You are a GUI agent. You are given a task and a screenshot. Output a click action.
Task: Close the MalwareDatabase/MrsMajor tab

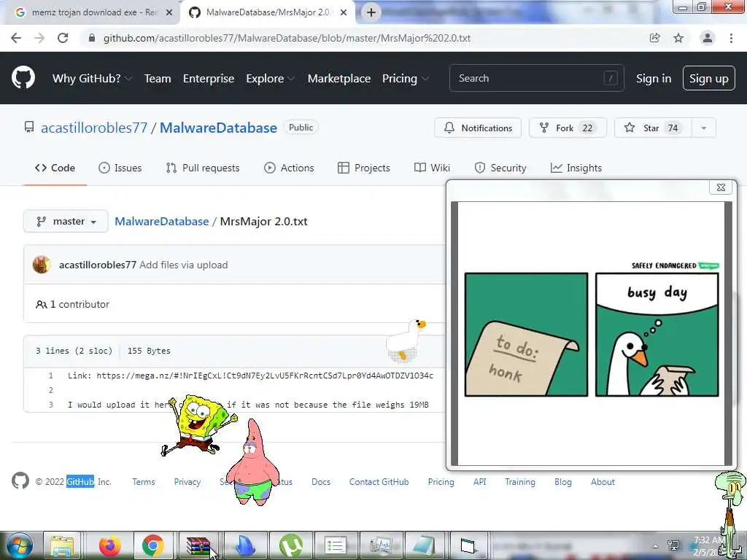click(344, 13)
